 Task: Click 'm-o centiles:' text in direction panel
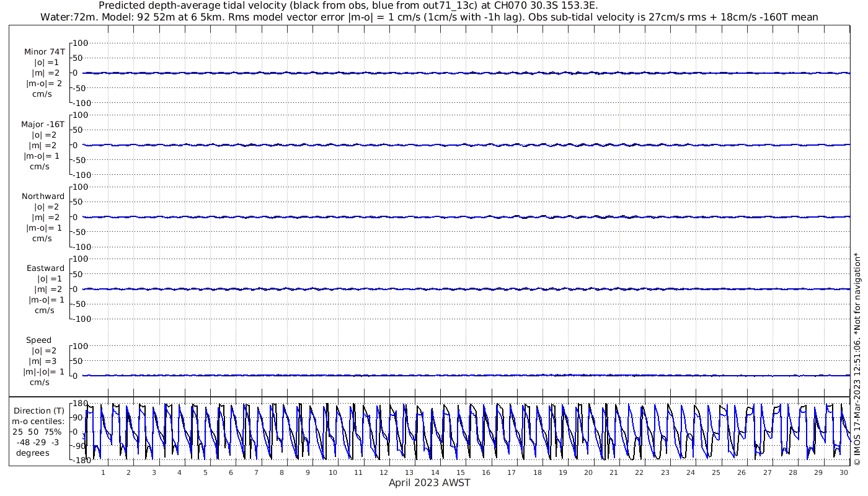tap(37, 421)
